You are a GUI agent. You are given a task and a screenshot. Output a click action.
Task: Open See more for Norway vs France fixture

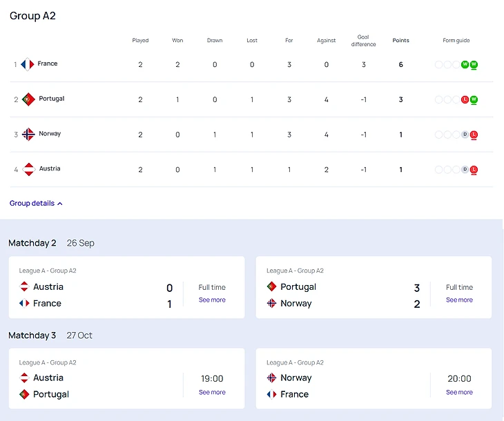click(459, 392)
